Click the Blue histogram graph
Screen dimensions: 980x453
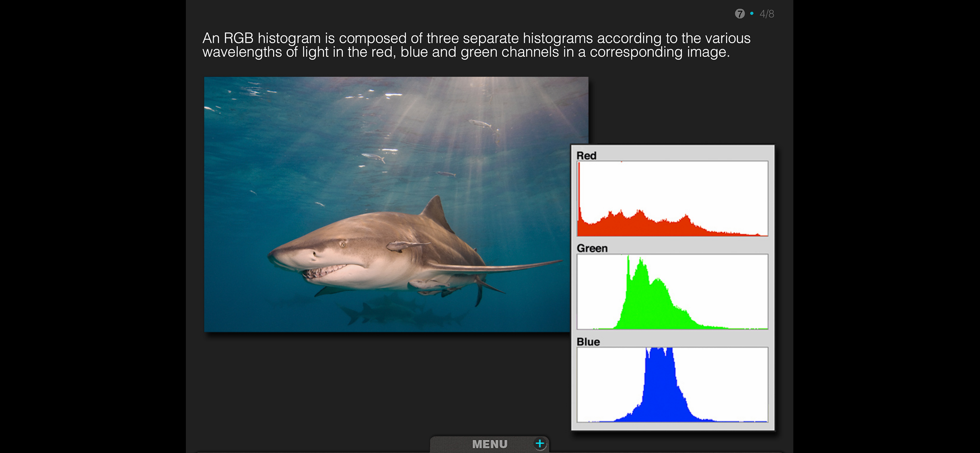pyautogui.click(x=672, y=385)
